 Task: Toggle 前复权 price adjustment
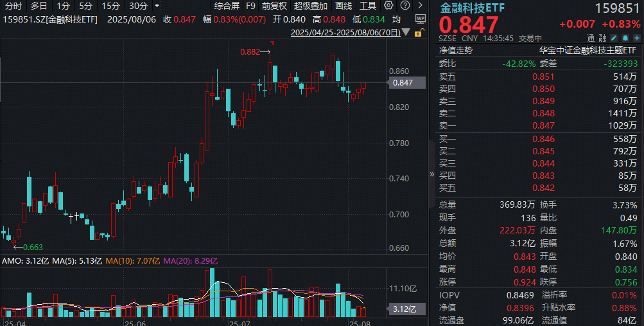274,6
